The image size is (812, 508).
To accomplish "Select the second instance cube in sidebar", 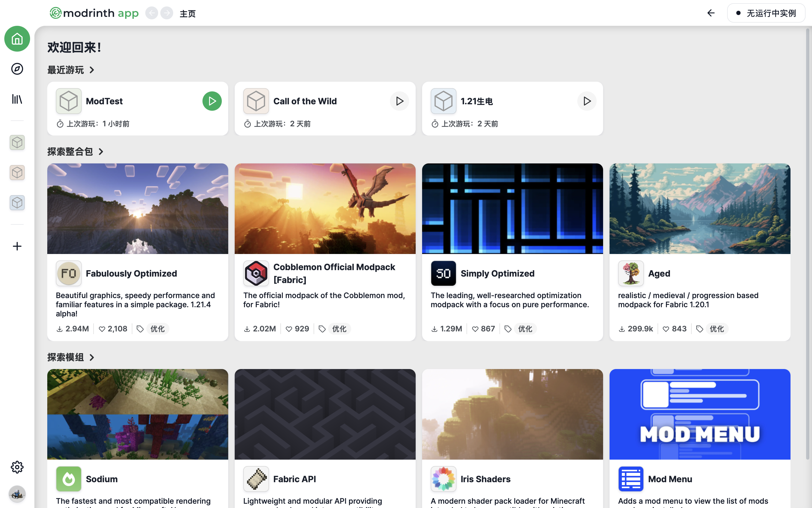I will (17, 173).
